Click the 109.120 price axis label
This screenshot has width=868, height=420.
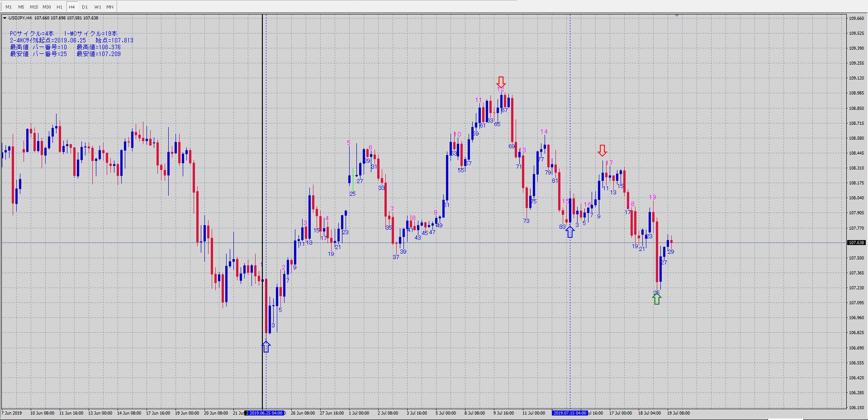pos(856,78)
